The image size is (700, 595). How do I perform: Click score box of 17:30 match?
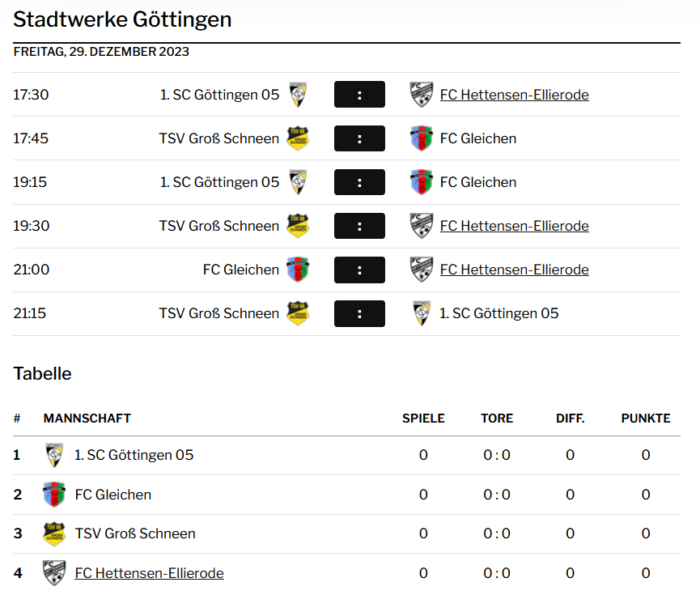359,95
